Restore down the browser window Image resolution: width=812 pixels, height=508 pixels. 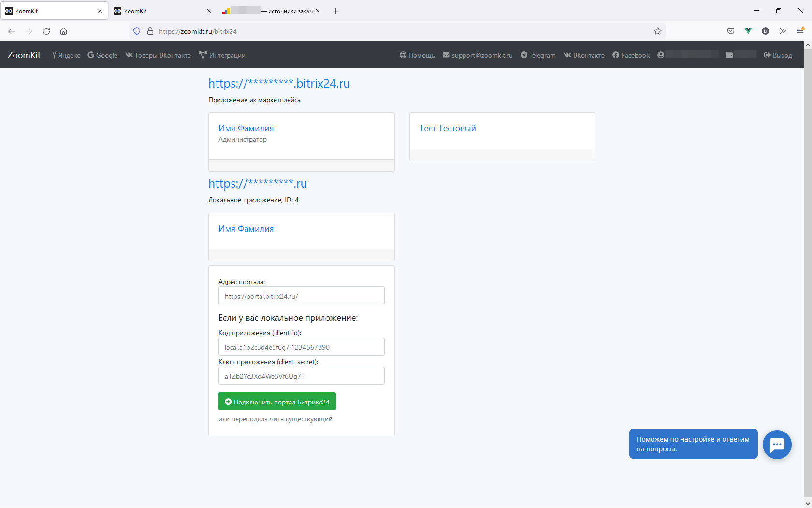pyautogui.click(x=779, y=11)
